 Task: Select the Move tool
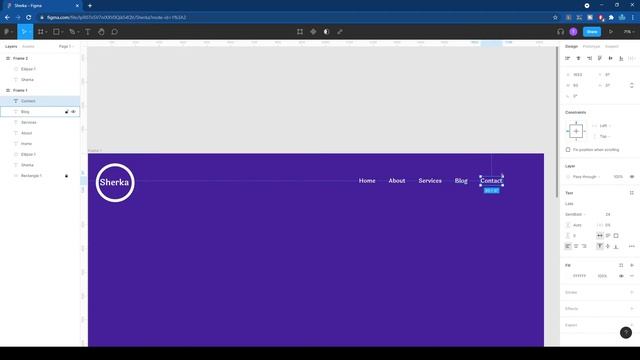click(24, 31)
